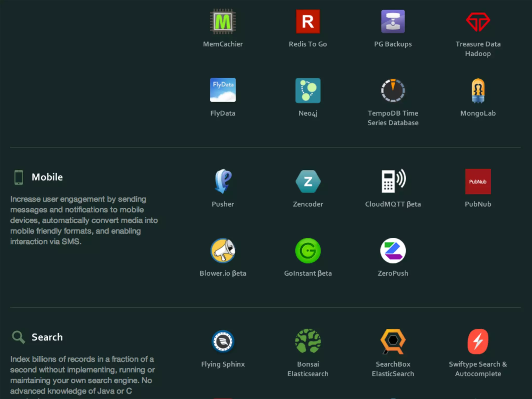Click the red Redis To Go icon
The height and width of the screenshot is (399, 532).
click(x=308, y=22)
